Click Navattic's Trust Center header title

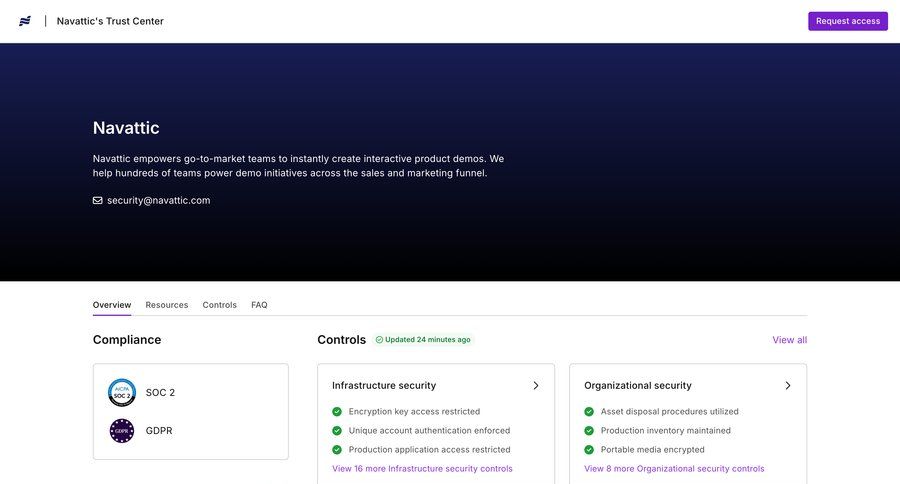click(110, 21)
